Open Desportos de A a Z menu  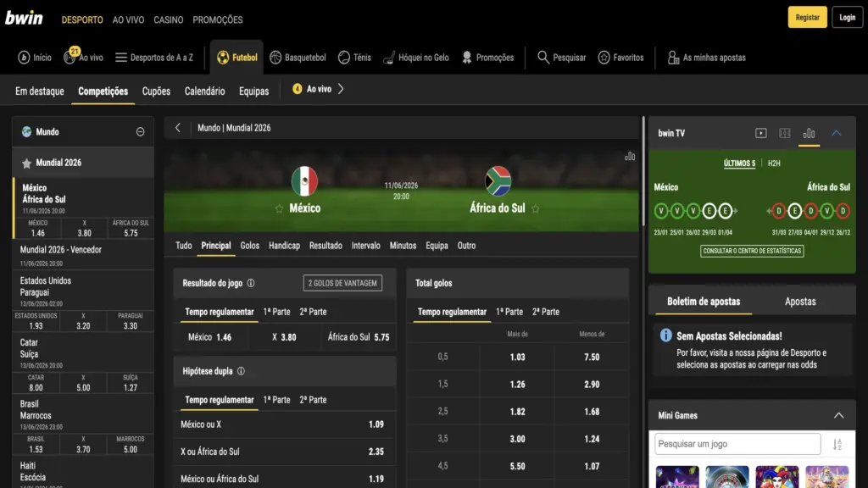pyautogui.click(x=154, y=58)
